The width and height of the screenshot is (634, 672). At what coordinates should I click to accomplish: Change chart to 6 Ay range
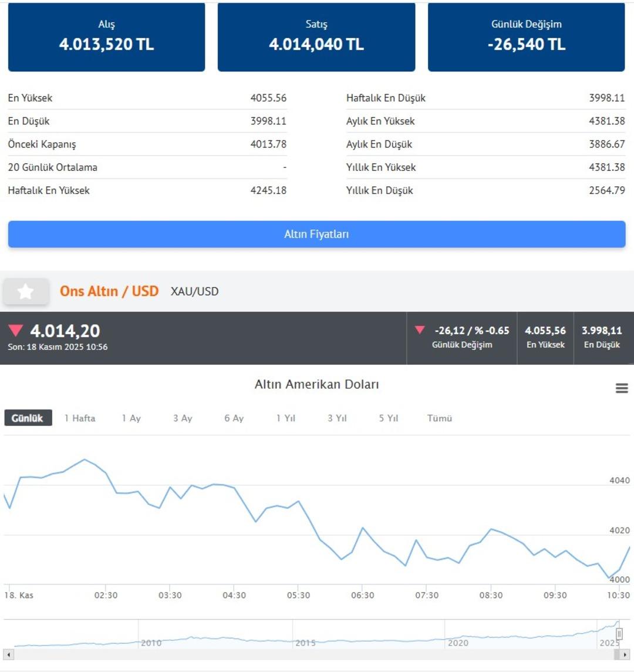(x=234, y=418)
